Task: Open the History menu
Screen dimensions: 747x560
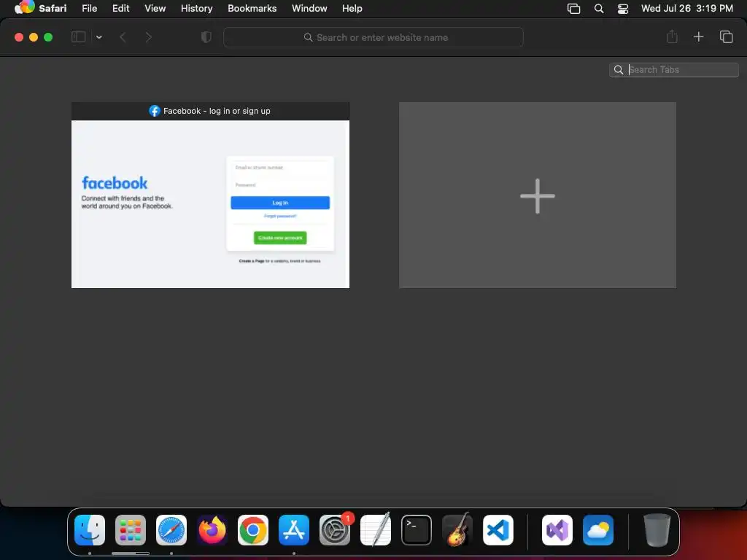Action: pyautogui.click(x=197, y=8)
